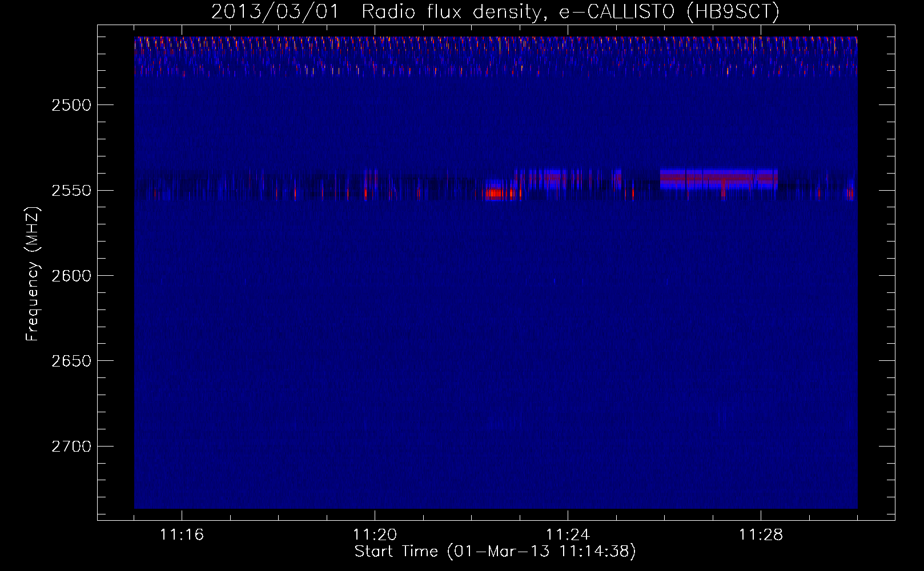Image resolution: width=924 pixels, height=571 pixels.
Task: Click the 11:20 time axis label
Action: (x=375, y=535)
